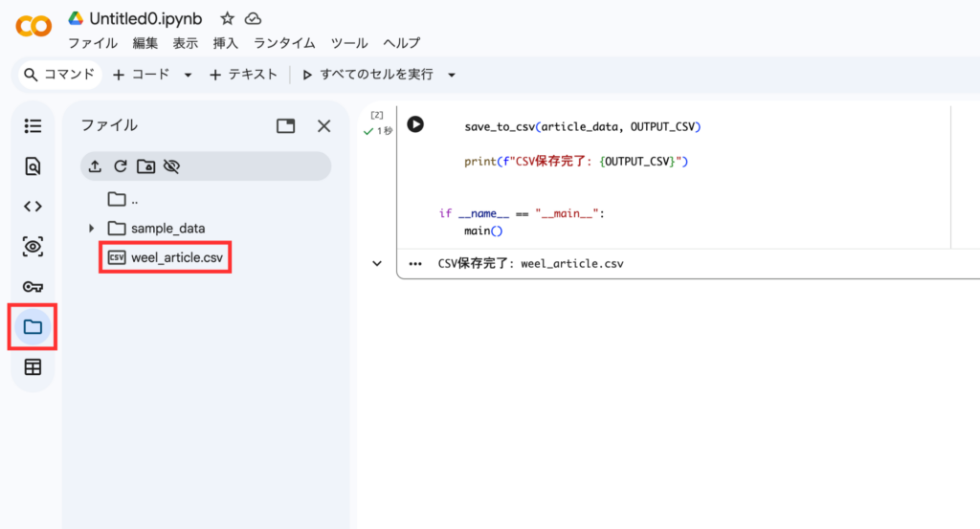The width and height of the screenshot is (980, 529).
Task: Run the code cell play button
Action: [415, 124]
